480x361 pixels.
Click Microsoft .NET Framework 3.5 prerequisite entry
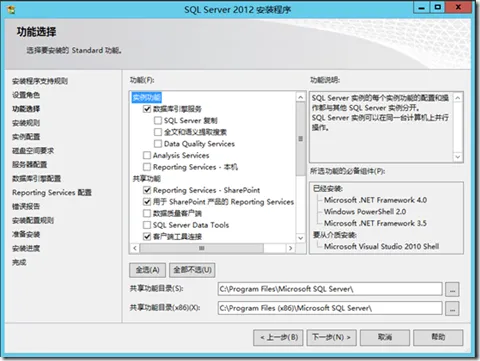[375, 223]
